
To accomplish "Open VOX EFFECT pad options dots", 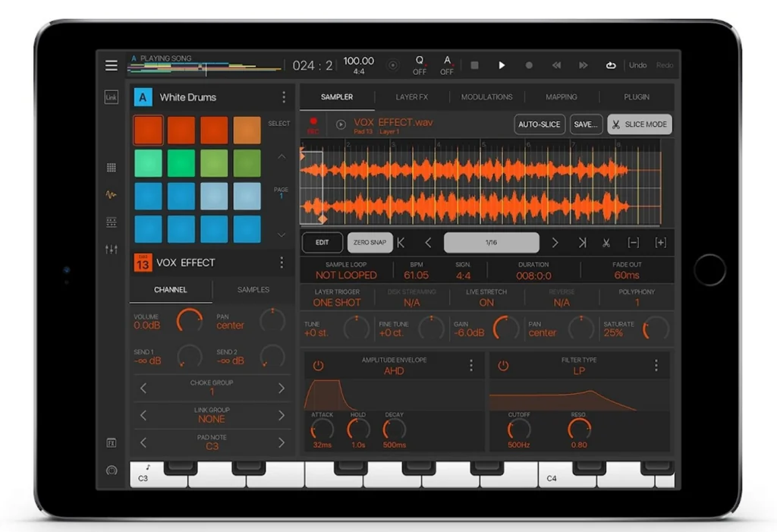I will tap(282, 263).
